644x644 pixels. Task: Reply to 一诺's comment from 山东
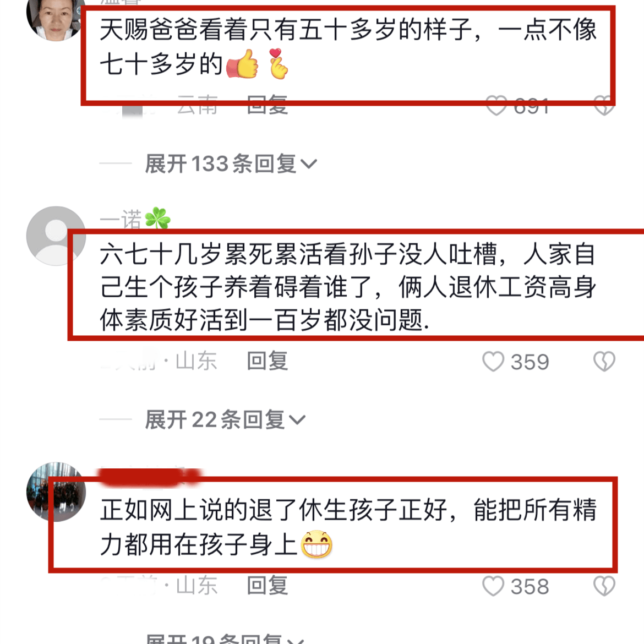pos(267,361)
